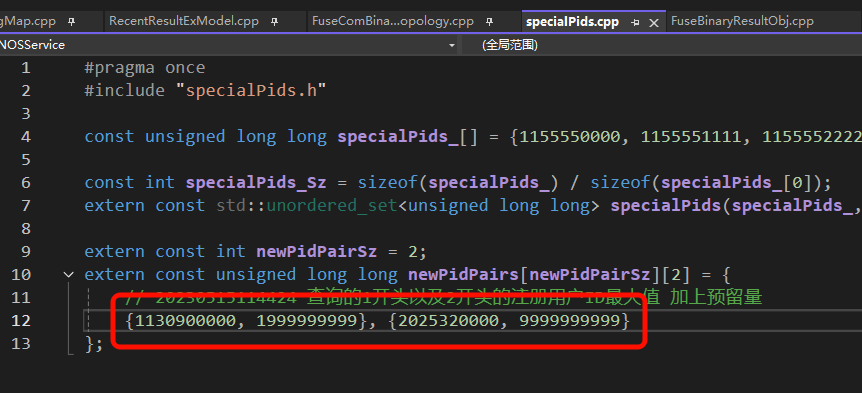Click the newPidPairSz identifier on line 9
The image size is (862, 393).
317,251
